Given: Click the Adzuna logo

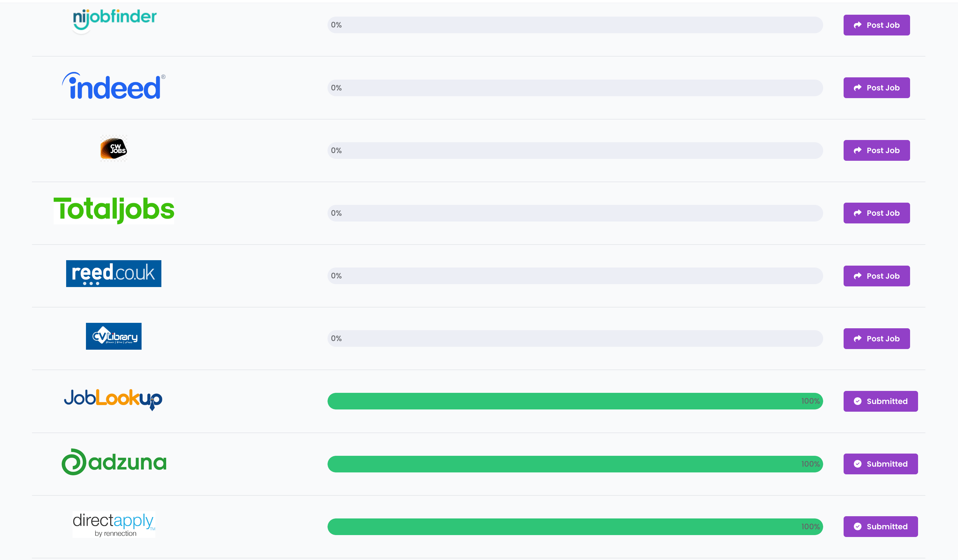Looking at the screenshot, I should coord(114,462).
